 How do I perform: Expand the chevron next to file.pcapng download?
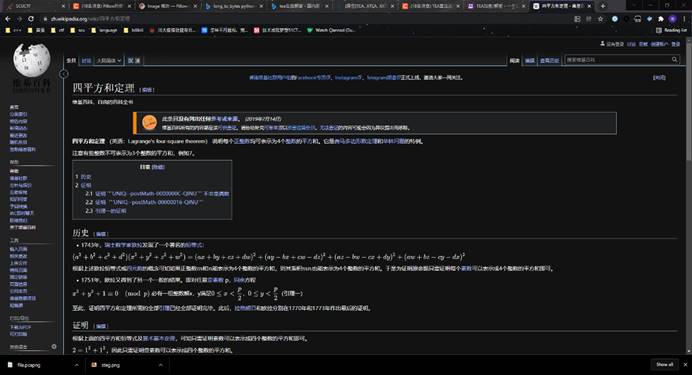coord(76,365)
